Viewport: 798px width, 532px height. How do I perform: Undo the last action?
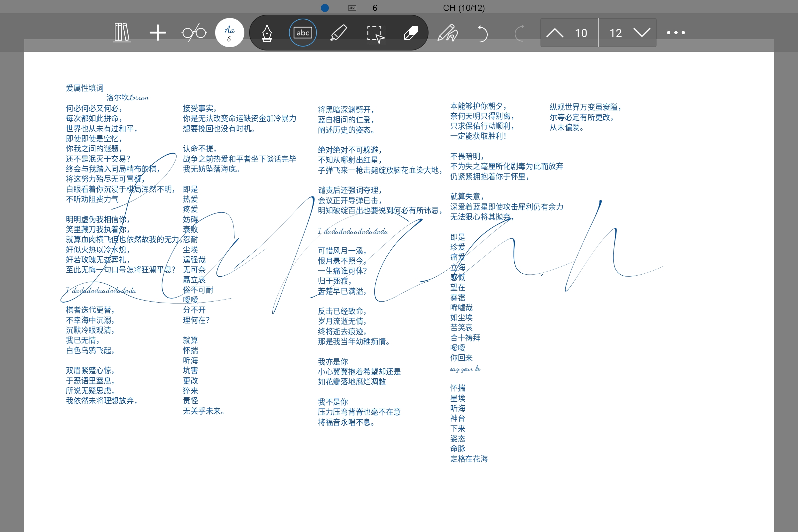coord(482,33)
